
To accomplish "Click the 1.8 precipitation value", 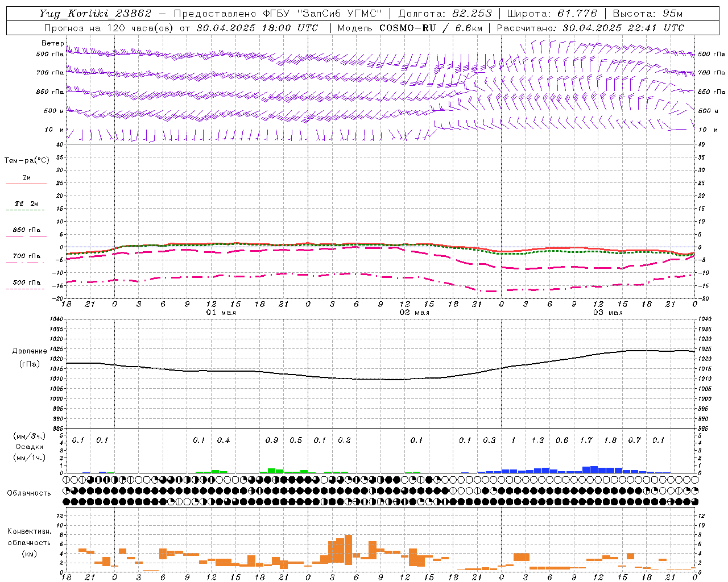I will (x=610, y=440).
